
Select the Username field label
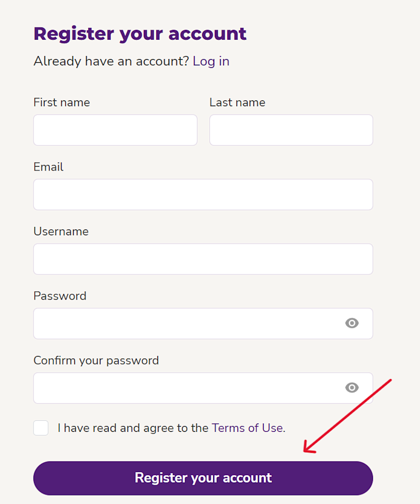(61, 231)
